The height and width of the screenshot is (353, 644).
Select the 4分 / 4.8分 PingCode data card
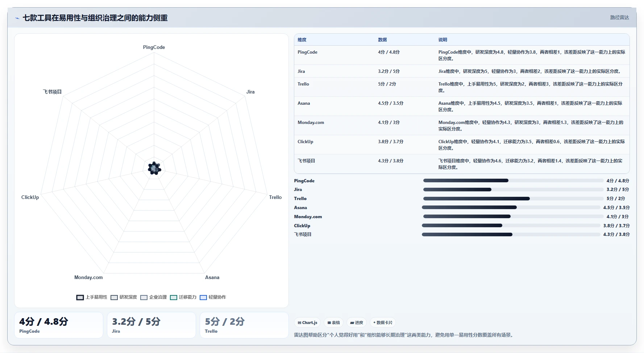59,325
